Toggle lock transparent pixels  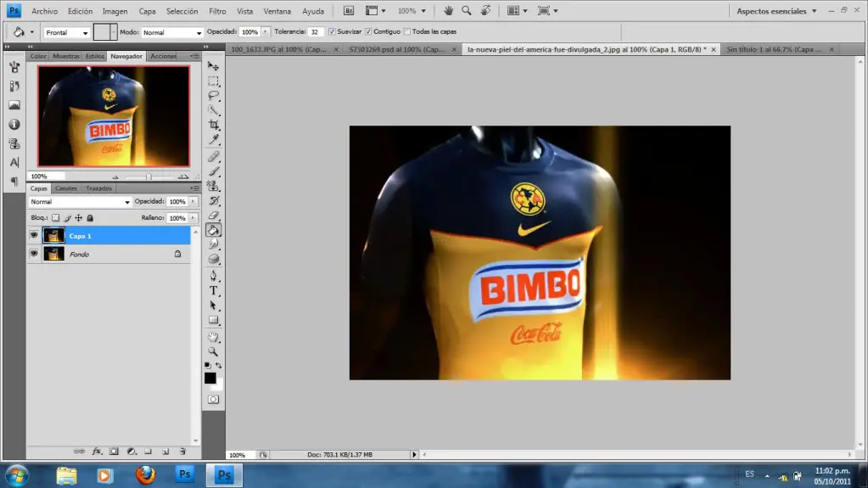point(55,217)
